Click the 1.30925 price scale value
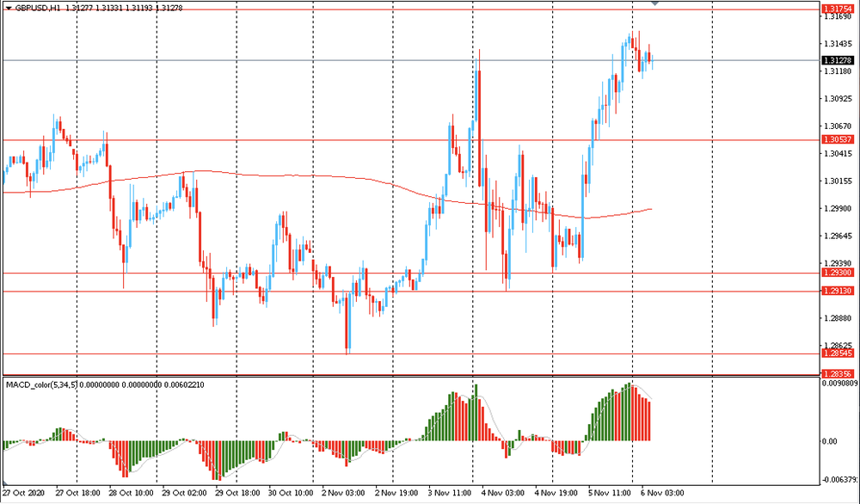 (x=838, y=99)
